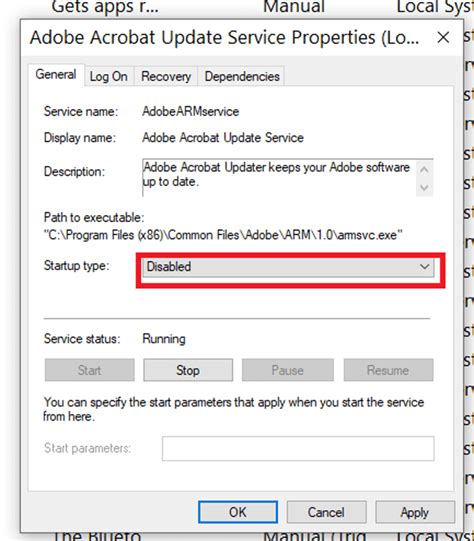The image size is (474, 541).
Task: Click the description scroll down arrow
Action: pos(424,187)
